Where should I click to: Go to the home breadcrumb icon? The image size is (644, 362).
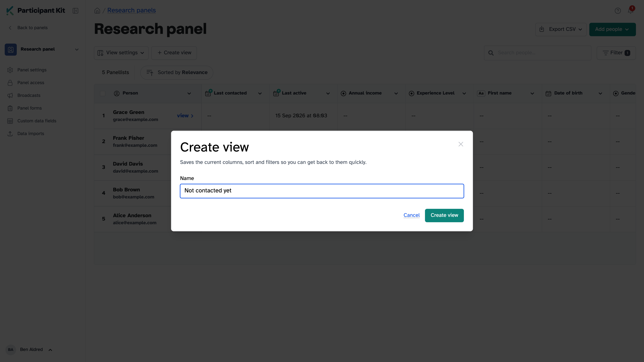click(97, 11)
